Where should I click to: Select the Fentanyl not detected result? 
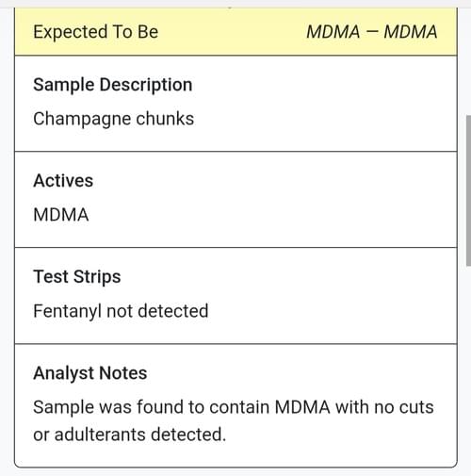coord(121,311)
